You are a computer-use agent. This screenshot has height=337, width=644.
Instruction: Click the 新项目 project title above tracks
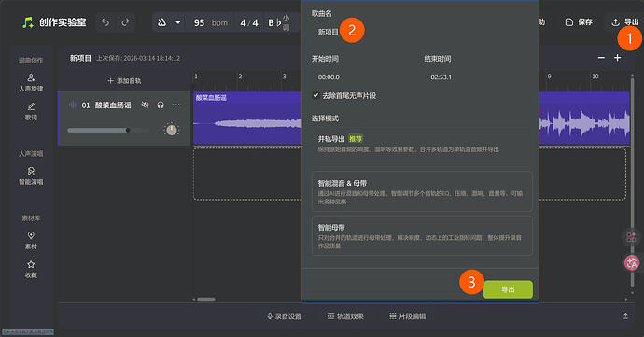[80, 59]
